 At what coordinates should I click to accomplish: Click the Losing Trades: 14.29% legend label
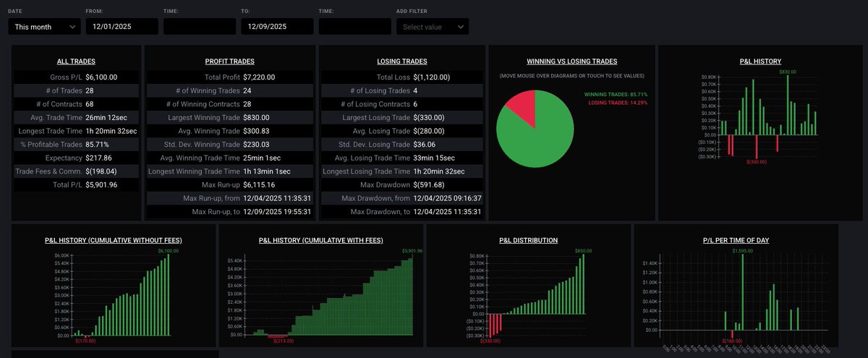617,103
